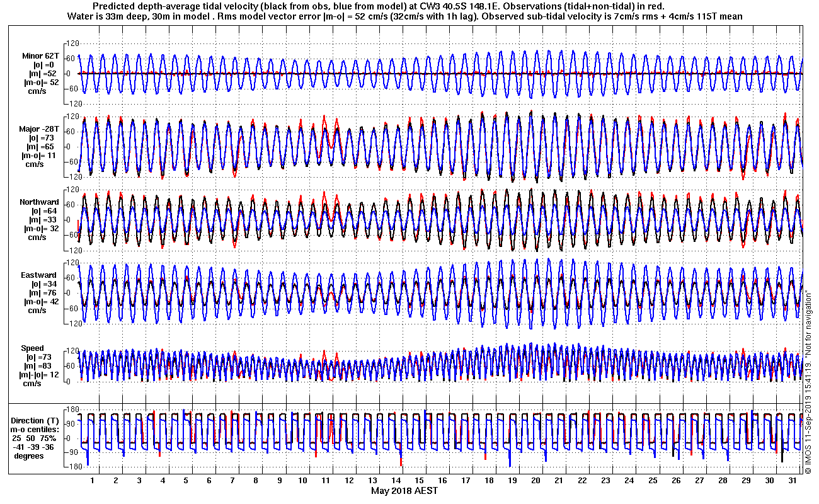The image size is (819, 504).
Task: Click day '14' on the date axis
Action: click(396, 480)
